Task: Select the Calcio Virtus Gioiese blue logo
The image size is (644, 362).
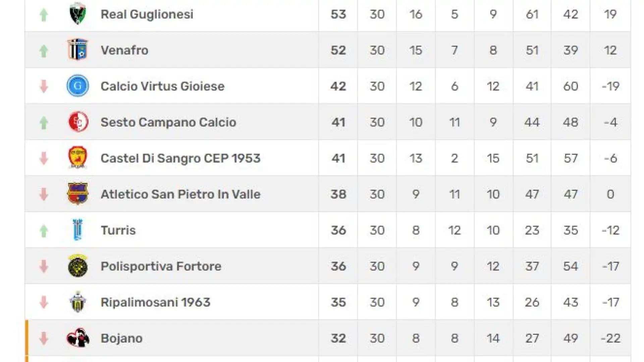Action: [77, 86]
